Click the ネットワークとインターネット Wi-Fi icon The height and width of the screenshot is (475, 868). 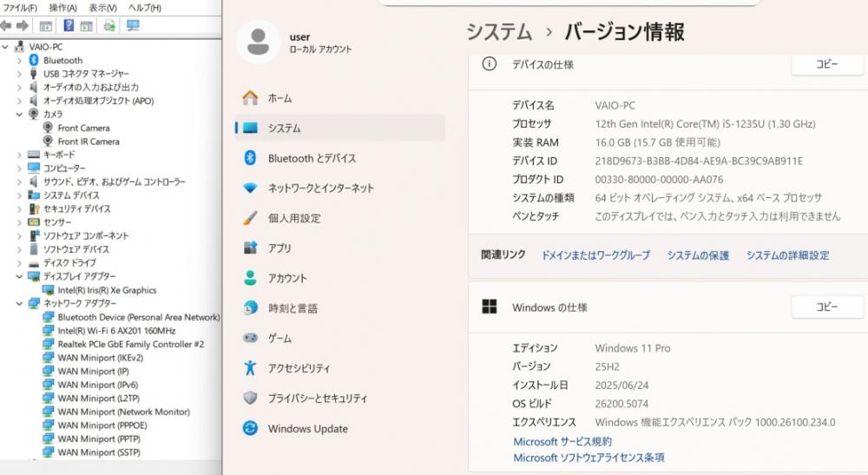(250, 188)
